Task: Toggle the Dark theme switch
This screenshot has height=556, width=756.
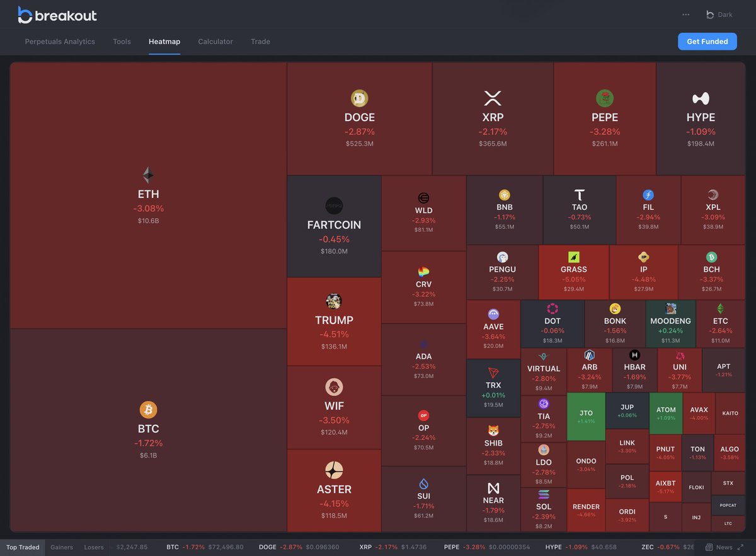Action: click(718, 14)
